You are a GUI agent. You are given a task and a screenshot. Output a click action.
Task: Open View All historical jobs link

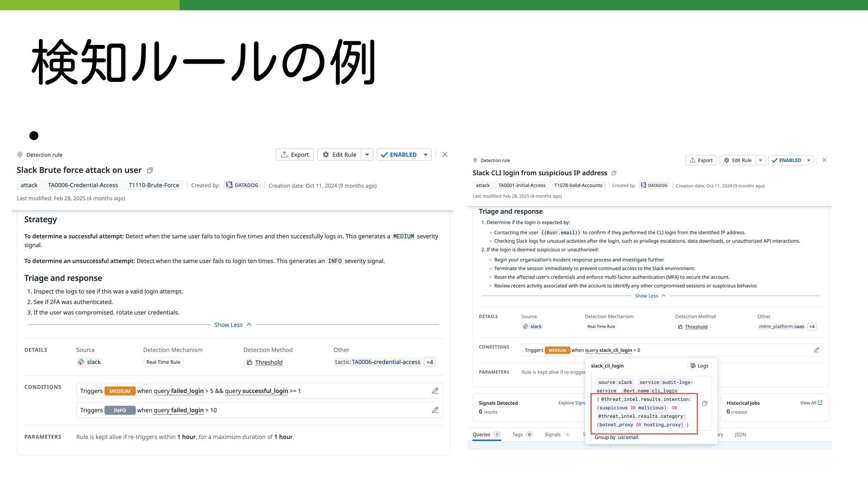point(811,403)
